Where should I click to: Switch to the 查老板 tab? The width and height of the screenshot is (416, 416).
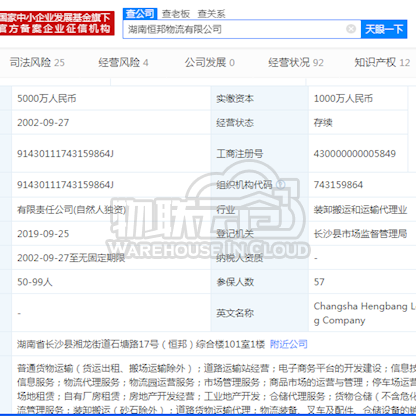176,14
